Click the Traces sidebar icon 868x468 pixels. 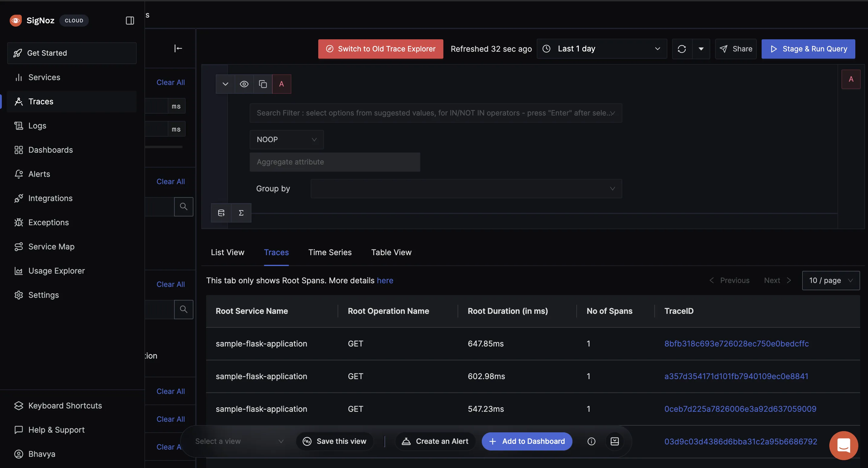coord(18,102)
